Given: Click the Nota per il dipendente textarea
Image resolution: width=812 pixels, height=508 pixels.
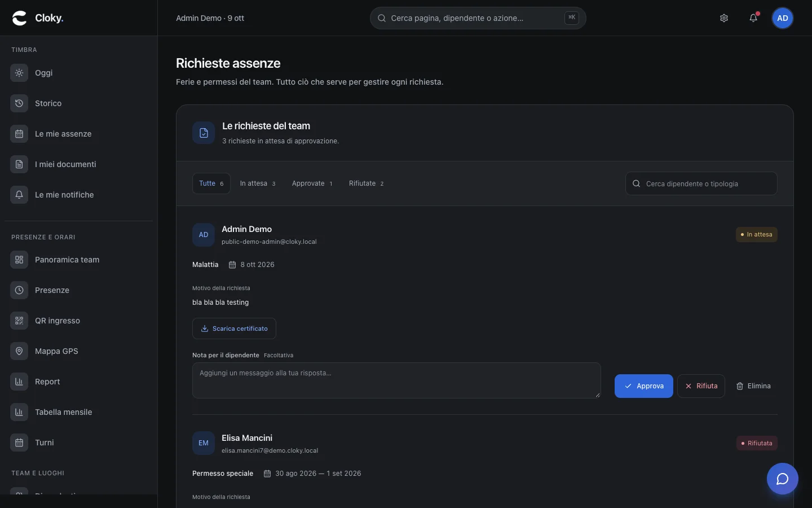Looking at the screenshot, I should [396, 380].
